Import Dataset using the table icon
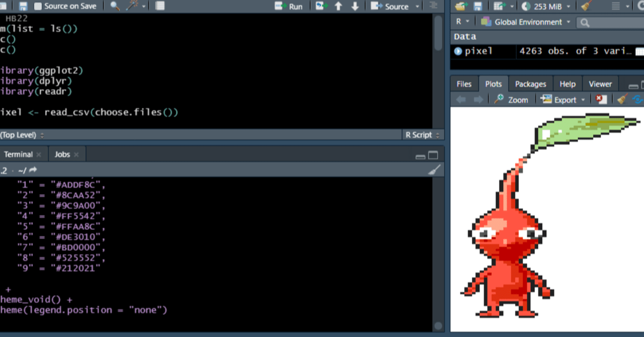This screenshot has width=644, height=337. pyautogui.click(x=499, y=6)
